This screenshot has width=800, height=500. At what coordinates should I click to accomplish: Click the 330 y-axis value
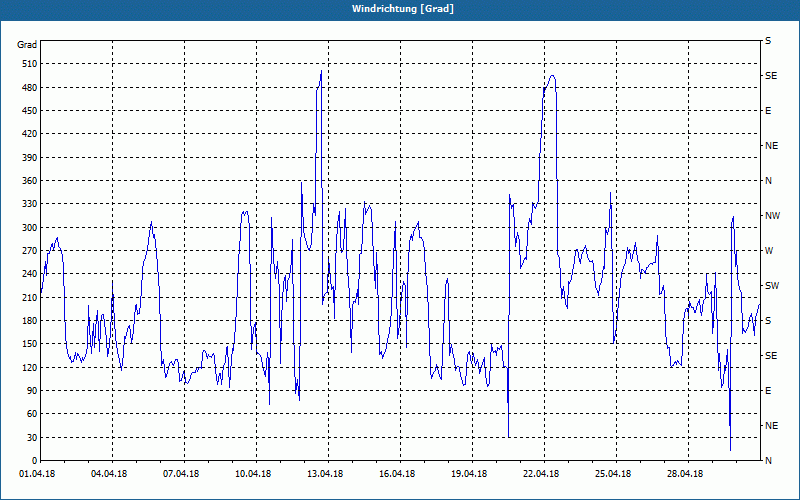30,204
